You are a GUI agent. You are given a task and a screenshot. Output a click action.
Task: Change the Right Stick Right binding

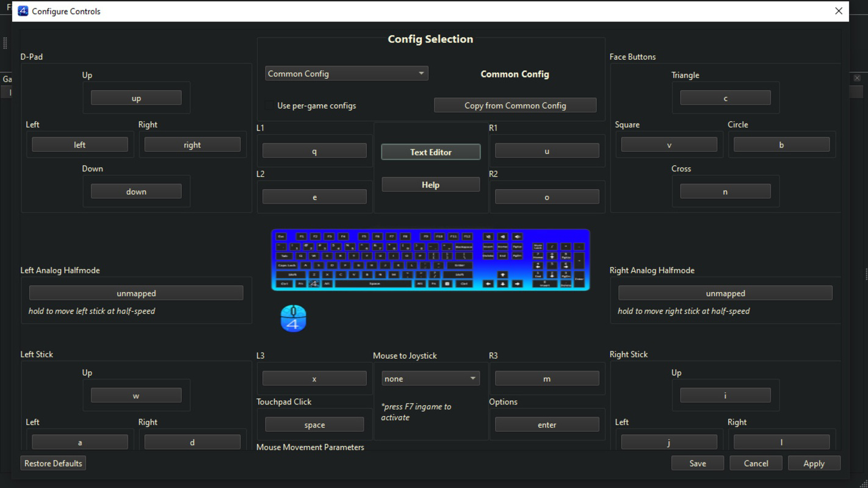pyautogui.click(x=781, y=442)
